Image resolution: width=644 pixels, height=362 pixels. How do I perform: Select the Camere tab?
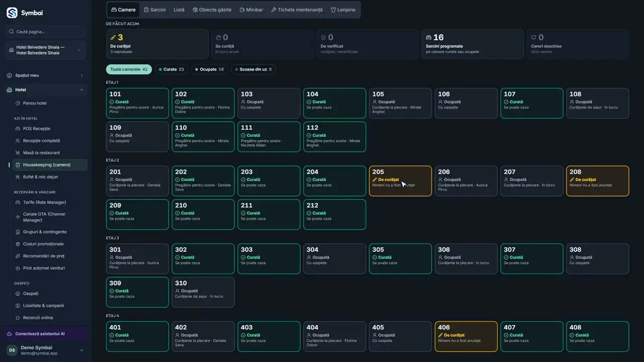point(123,10)
